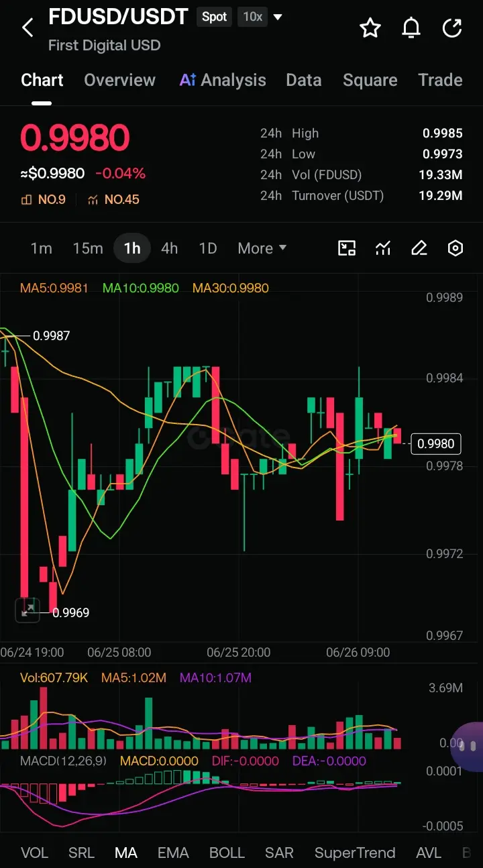Tap the floating purple assistant bubble
The image size is (483, 868).
pos(468,746)
